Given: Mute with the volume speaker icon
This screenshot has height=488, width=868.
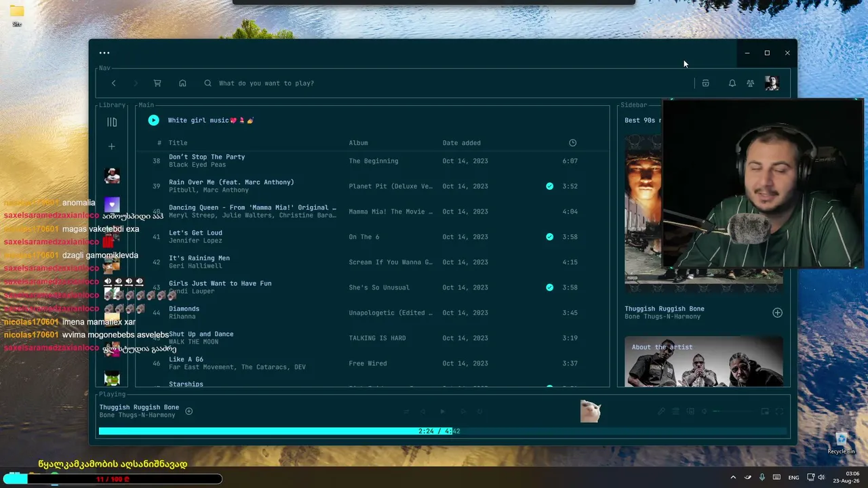Looking at the screenshot, I should [705, 411].
